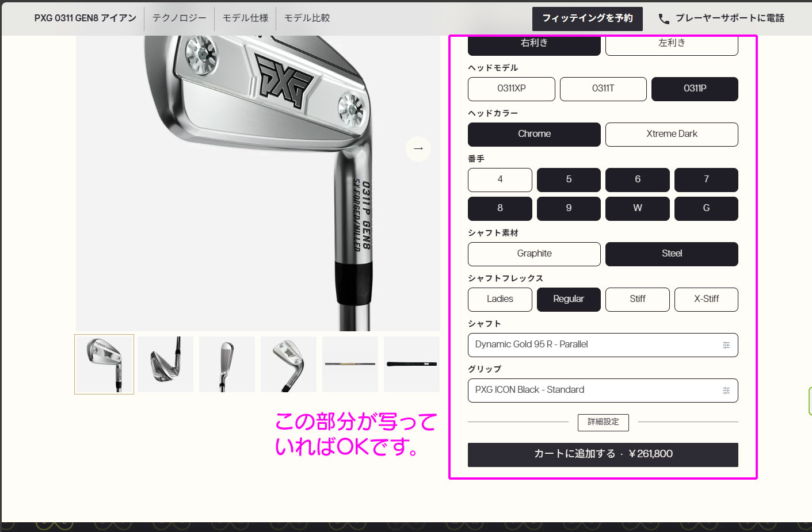Open the shaft selector options icon
The image size is (812, 532).
point(726,345)
